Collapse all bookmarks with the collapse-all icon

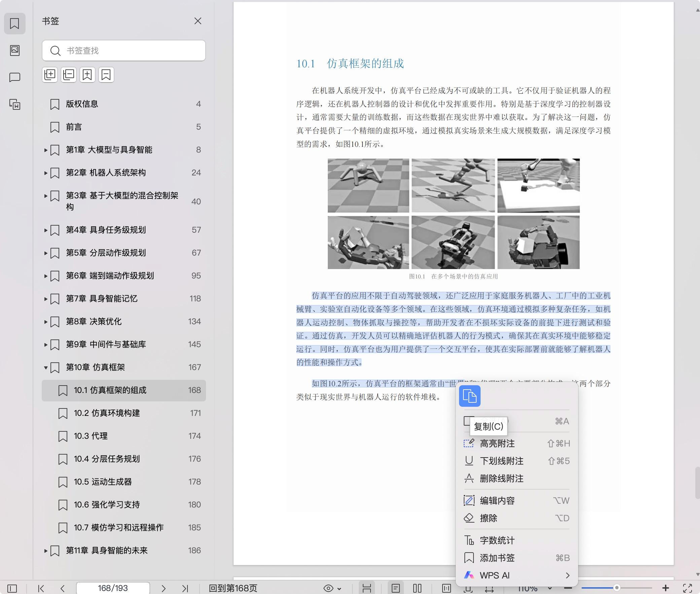(69, 75)
